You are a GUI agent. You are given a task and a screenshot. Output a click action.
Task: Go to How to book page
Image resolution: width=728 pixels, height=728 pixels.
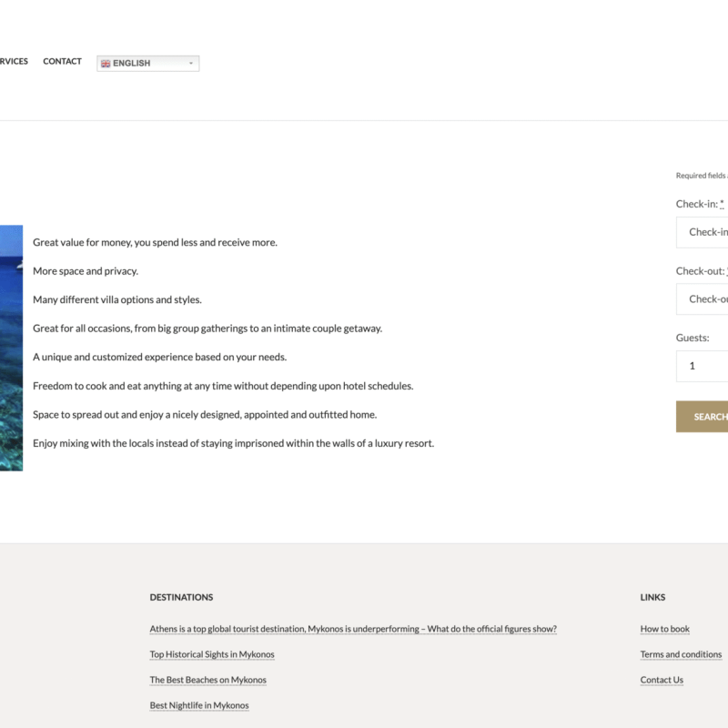[664, 629]
